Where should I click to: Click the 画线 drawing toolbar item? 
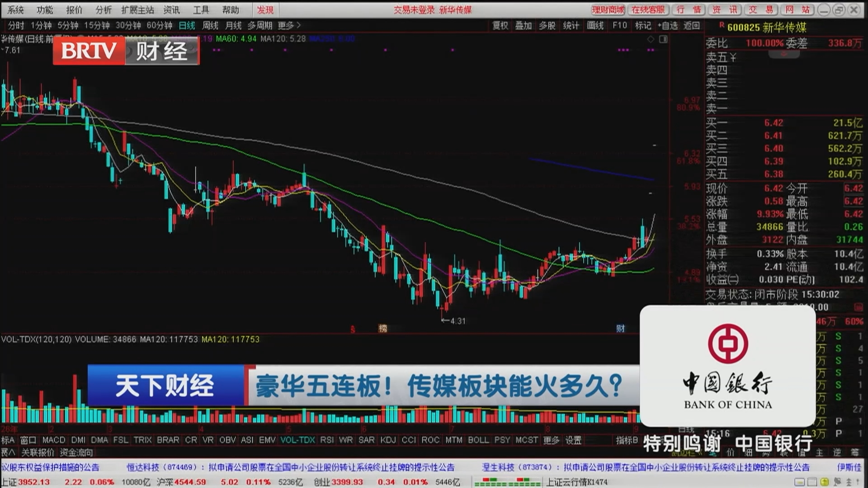tap(595, 26)
